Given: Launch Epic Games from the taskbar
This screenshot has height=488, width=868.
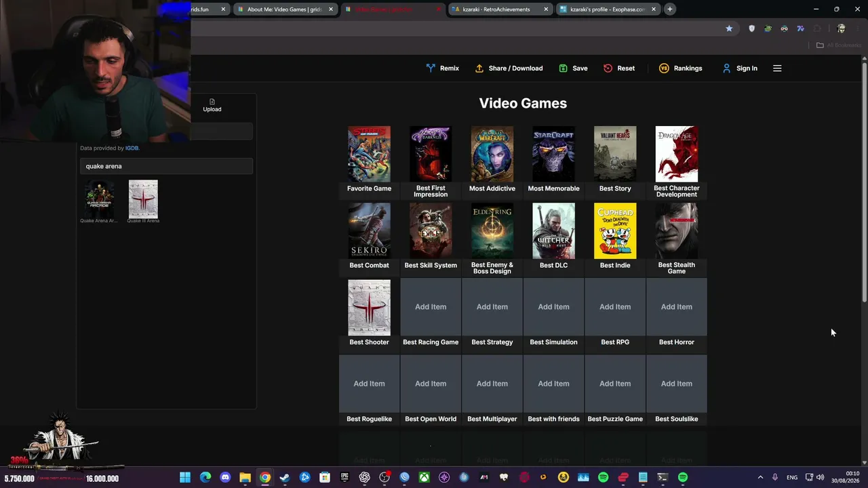Looking at the screenshot, I should coord(344,478).
